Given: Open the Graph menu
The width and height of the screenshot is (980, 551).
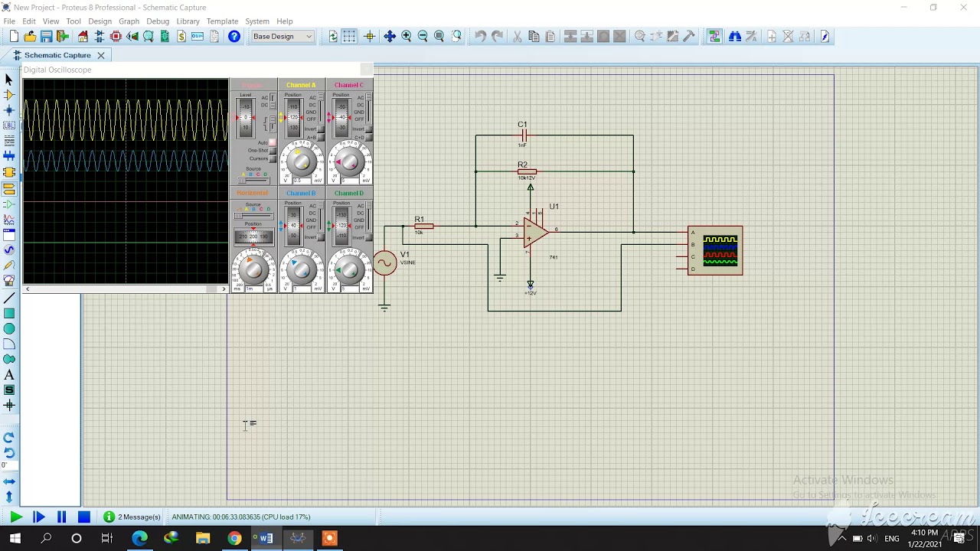Looking at the screenshot, I should click(x=129, y=21).
